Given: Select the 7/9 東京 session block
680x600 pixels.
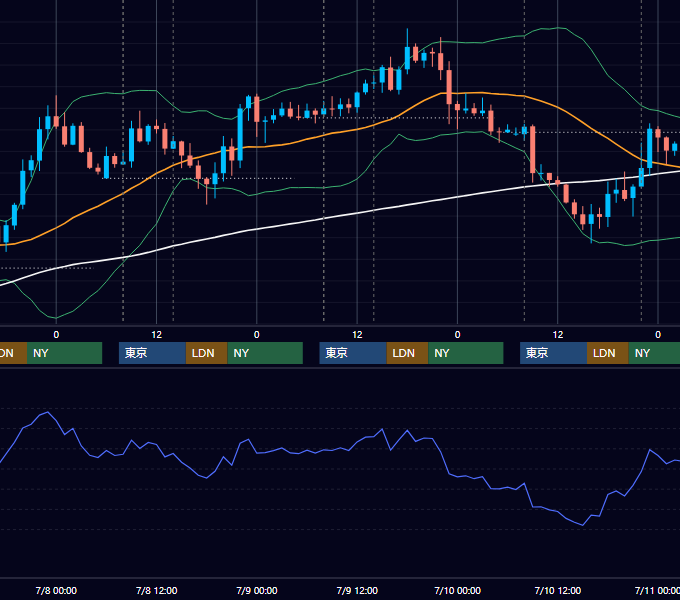Looking at the screenshot, I should coord(353,353).
